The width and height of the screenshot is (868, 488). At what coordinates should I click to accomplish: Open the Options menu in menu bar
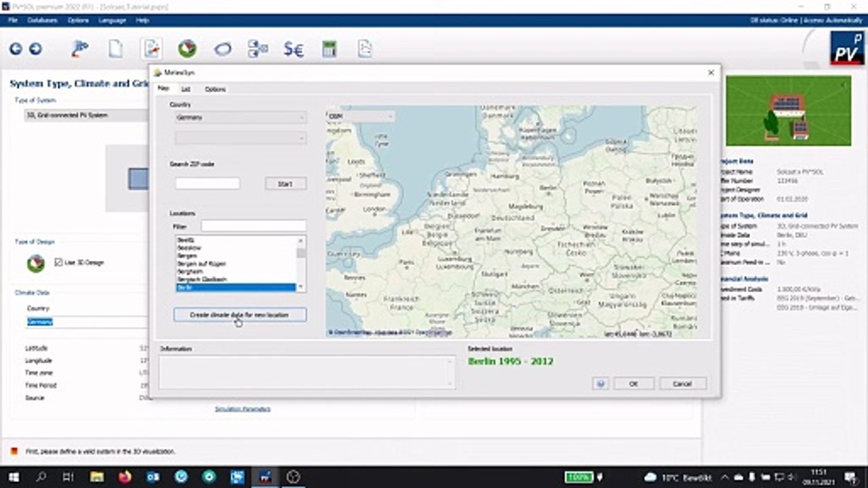pos(78,20)
